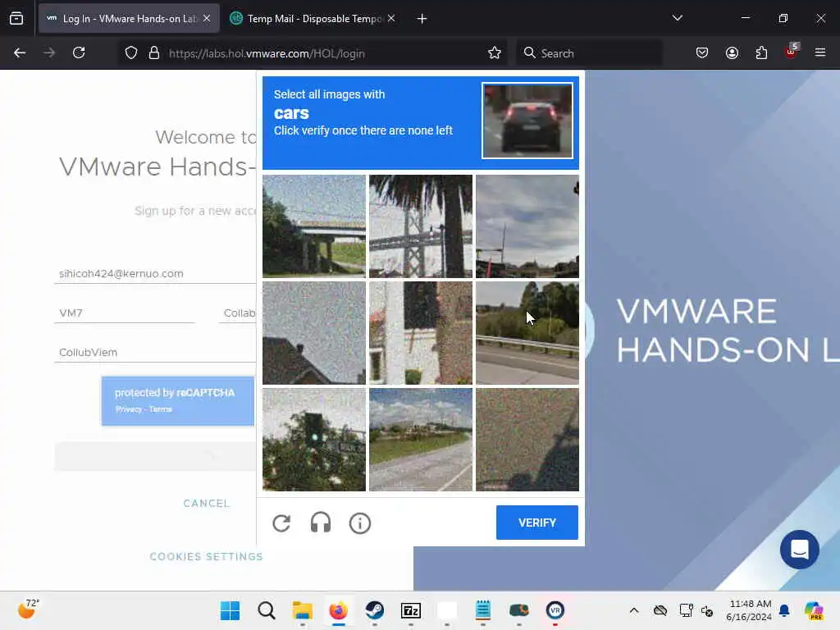Show hidden system tray icons
This screenshot has width=840, height=630.
pos(634,610)
